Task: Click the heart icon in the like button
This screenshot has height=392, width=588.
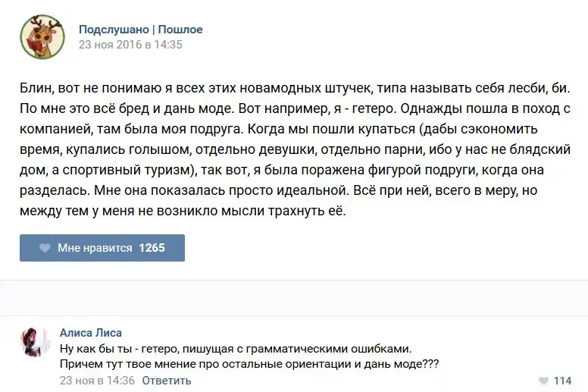Action: pos(45,248)
